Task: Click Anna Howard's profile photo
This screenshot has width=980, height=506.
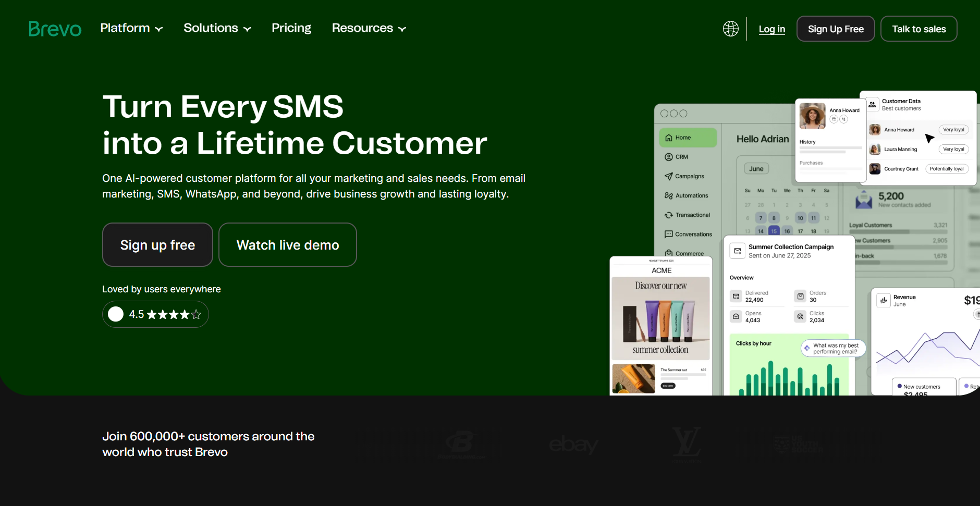Action: point(812,116)
